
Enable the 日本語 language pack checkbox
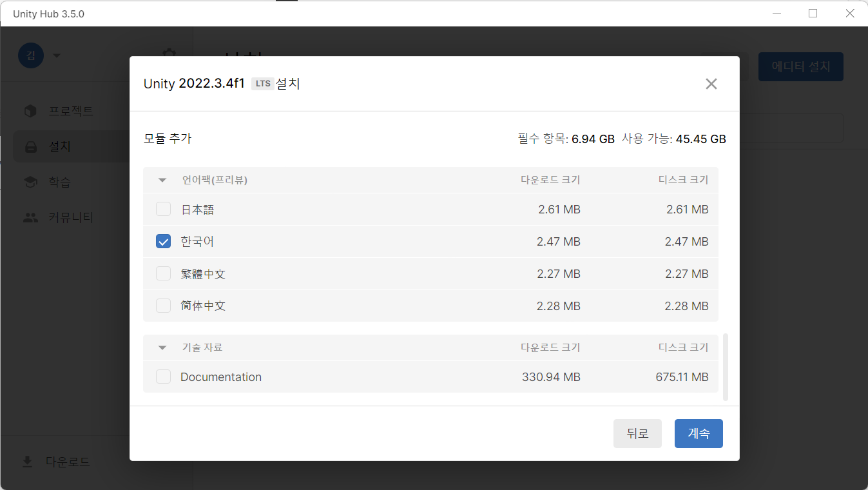[x=164, y=209]
